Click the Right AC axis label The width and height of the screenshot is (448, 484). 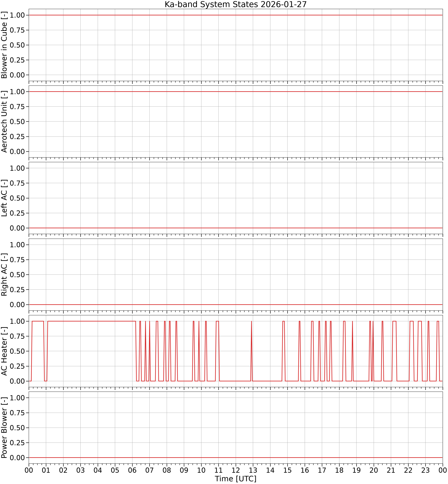pyautogui.click(x=4, y=275)
